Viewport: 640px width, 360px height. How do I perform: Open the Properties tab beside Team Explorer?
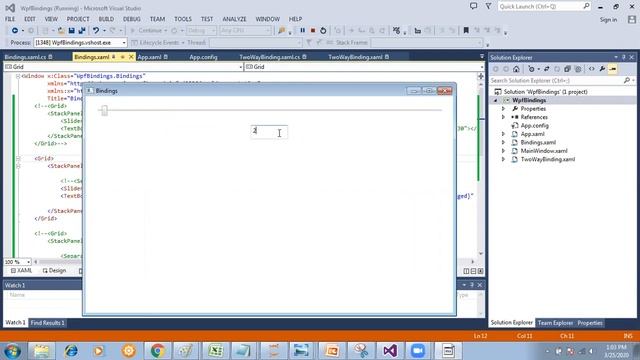tap(590, 323)
